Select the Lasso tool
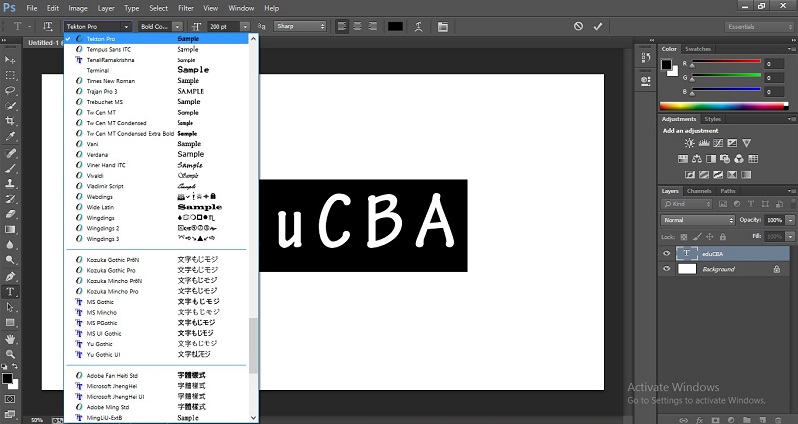This screenshot has width=798, height=424. tap(10, 91)
